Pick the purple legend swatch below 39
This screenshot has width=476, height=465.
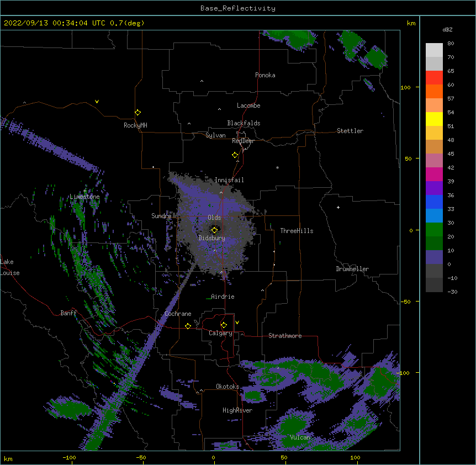click(x=434, y=188)
